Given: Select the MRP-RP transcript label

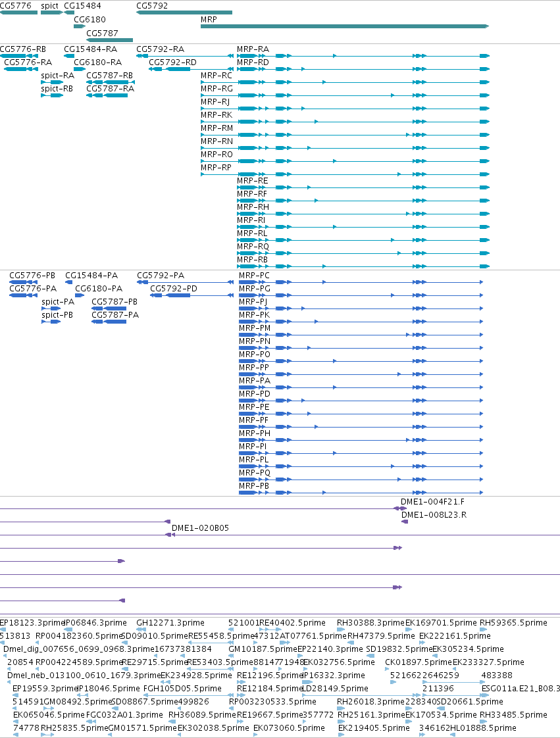Looking at the screenshot, I should point(216,168).
